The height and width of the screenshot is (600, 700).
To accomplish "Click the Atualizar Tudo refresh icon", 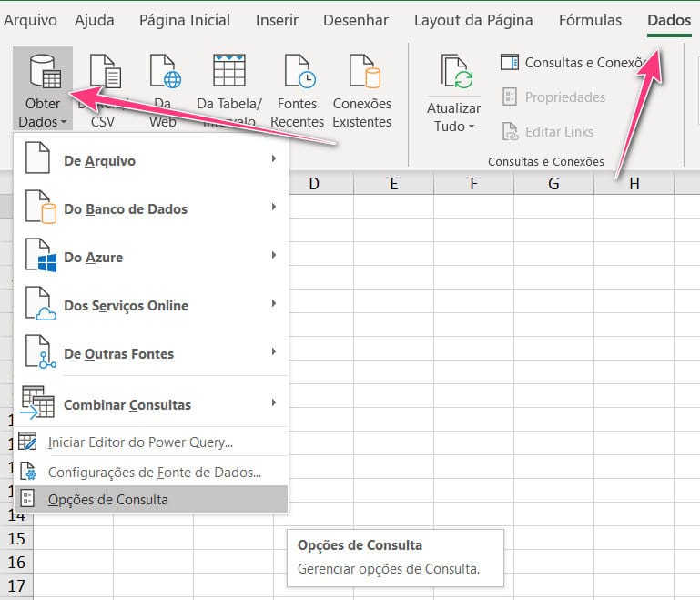I will (457, 71).
